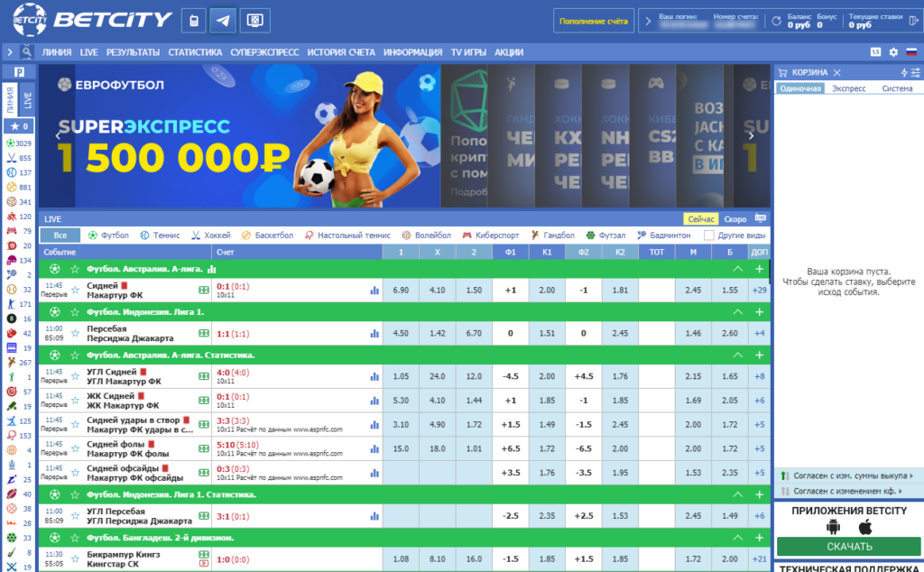This screenshot has width=924, height=572.
Task: Bet on odds 6.90 for Сидней win
Action: click(401, 291)
